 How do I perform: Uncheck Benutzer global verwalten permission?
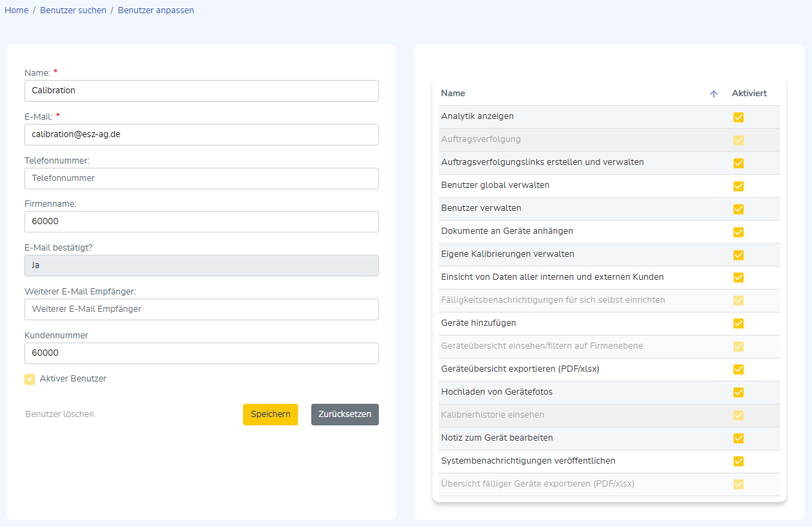point(738,186)
